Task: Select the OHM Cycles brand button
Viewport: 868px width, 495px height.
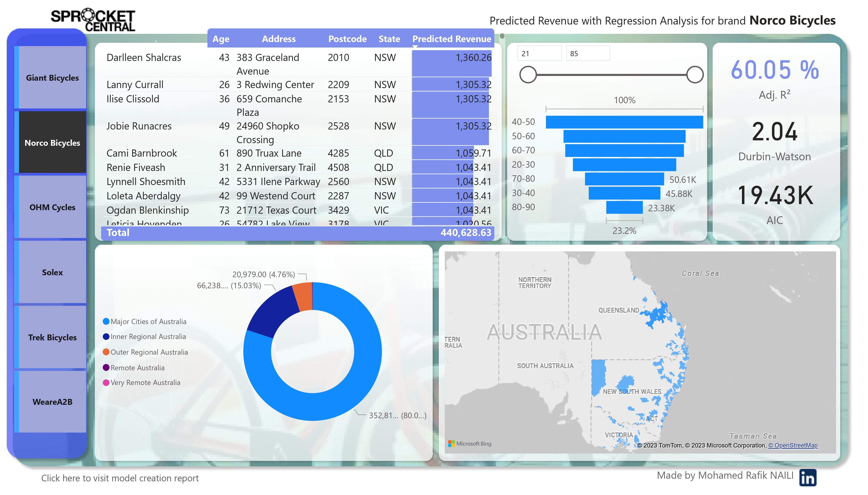Action: (x=52, y=207)
